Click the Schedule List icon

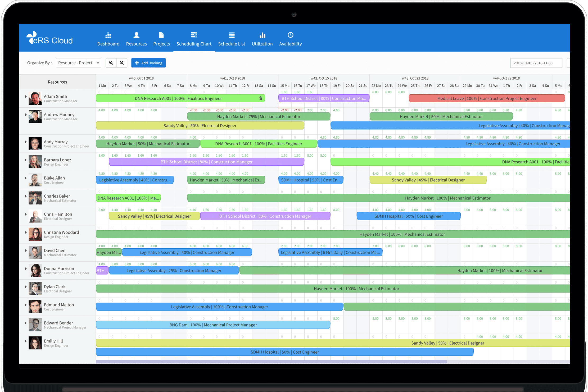[232, 35]
